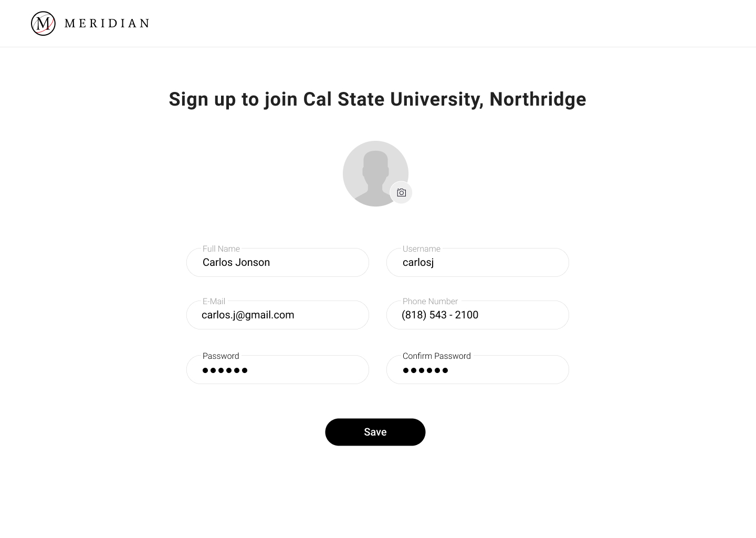
Task: Select the Phone Number input field
Action: tap(478, 315)
